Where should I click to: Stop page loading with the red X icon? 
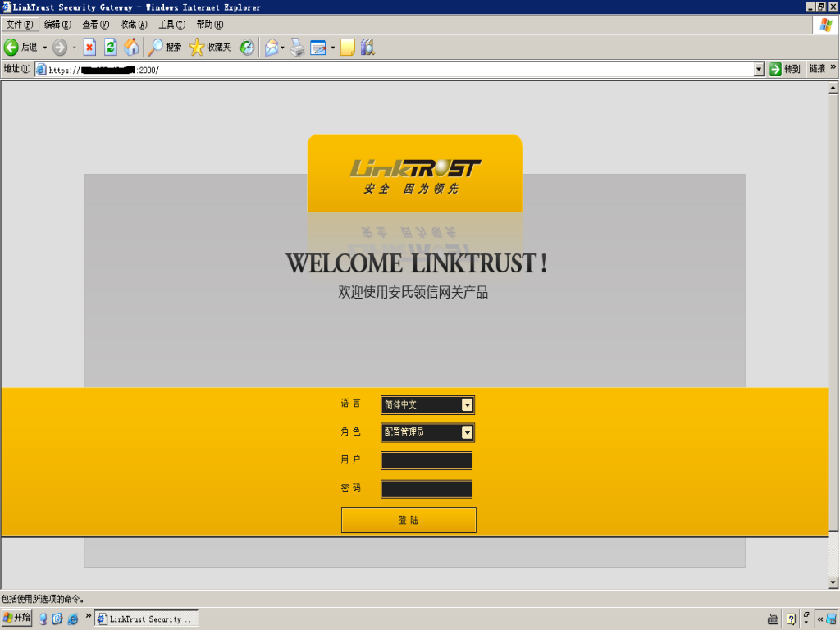point(89,47)
